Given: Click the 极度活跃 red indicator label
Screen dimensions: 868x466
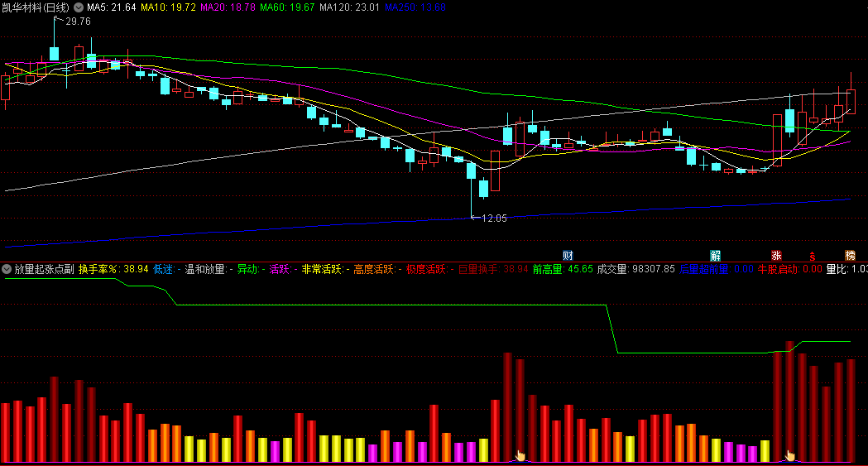Looking at the screenshot, I should [x=430, y=270].
